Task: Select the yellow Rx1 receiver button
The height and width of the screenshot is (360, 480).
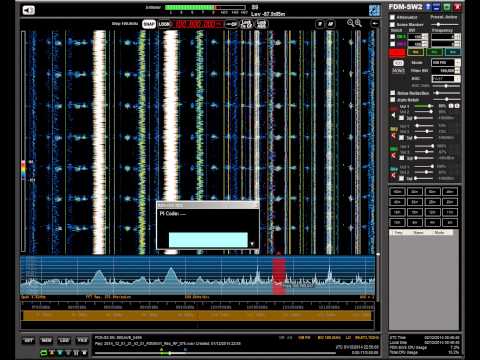Action: (415, 52)
